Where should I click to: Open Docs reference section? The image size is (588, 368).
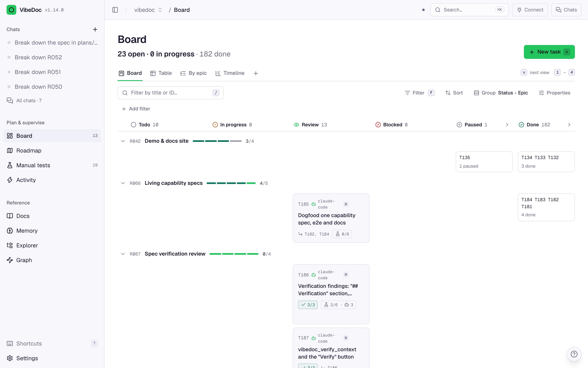(52, 216)
